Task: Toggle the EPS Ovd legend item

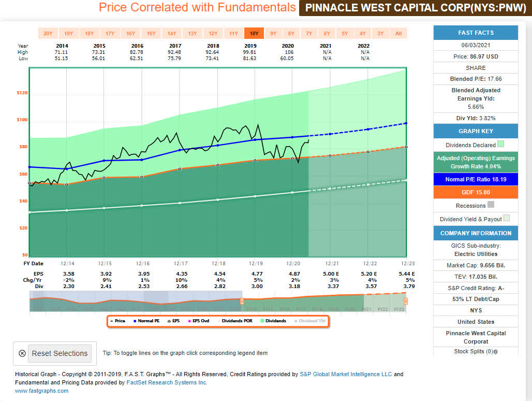Action: pyautogui.click(x=199, y=321)
